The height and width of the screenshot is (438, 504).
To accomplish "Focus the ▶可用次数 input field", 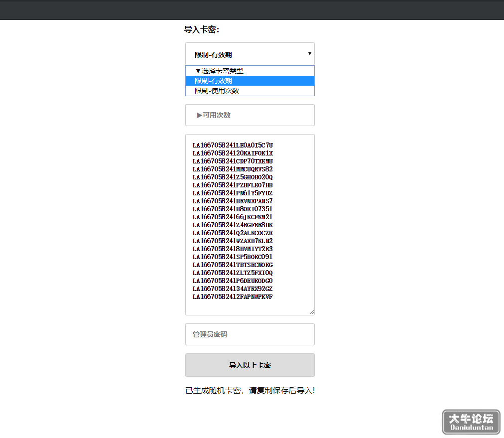I will pos(250,115).
